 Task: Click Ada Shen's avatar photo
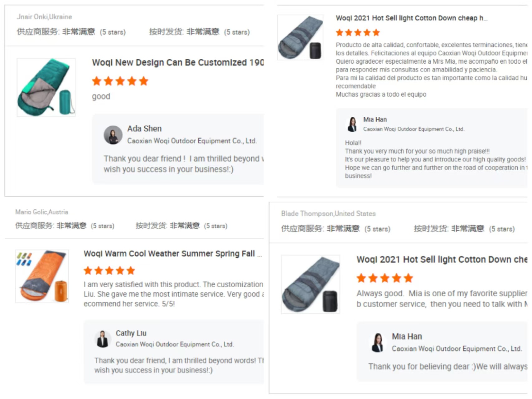(x=113, y=135)
